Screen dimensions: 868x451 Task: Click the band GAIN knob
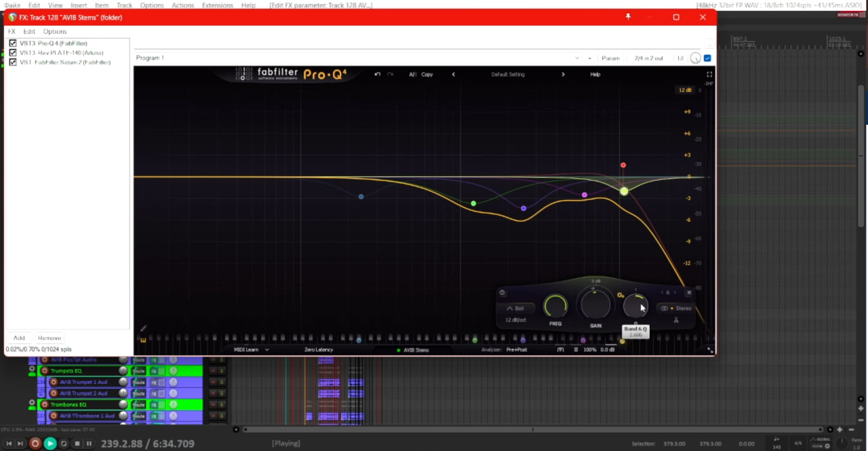click(595, 305)
